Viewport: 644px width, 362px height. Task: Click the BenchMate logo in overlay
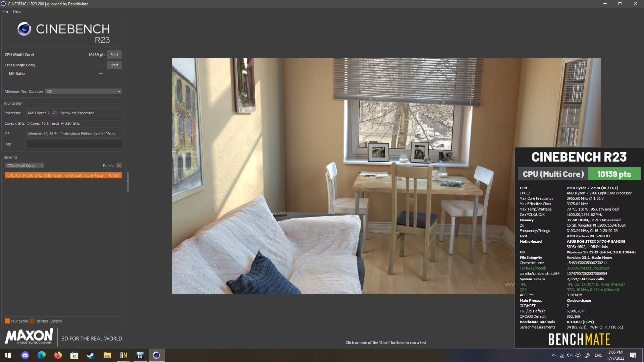point(579,340)
